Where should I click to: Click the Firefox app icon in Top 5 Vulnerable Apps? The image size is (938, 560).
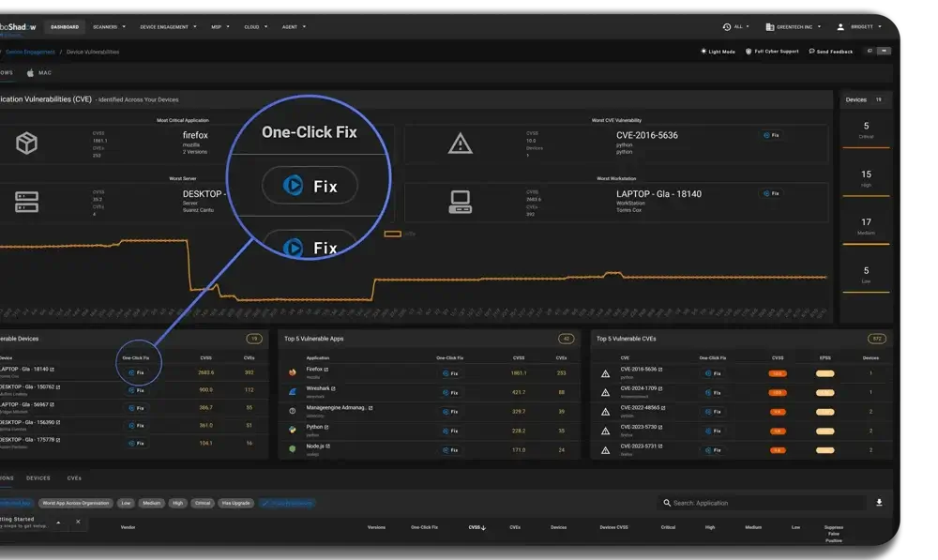click(293, 372)
